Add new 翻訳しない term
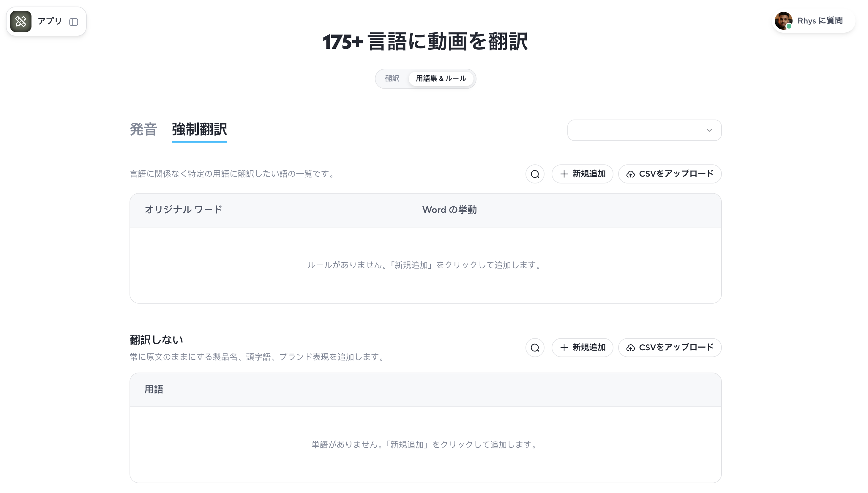Viewport: 868px width, 493px height. (582, 348)
